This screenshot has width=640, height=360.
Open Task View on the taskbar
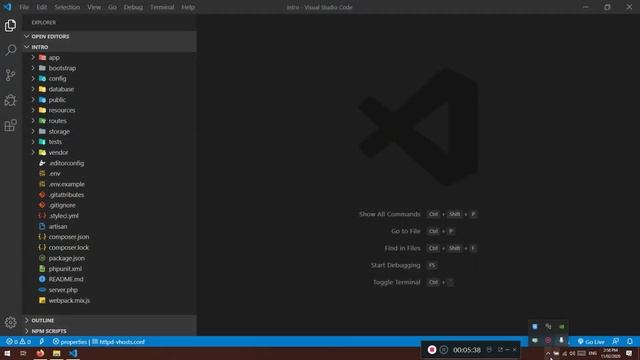(23, 353)
